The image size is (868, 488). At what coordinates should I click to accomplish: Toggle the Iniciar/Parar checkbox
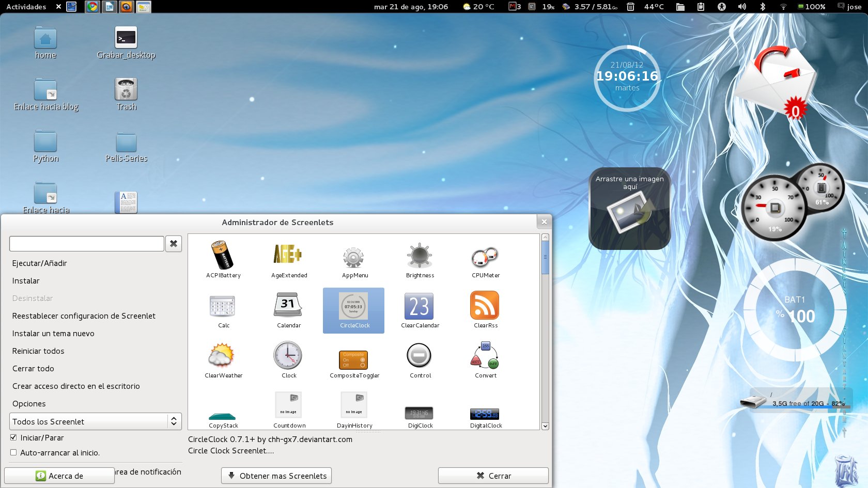click(13, 437)
